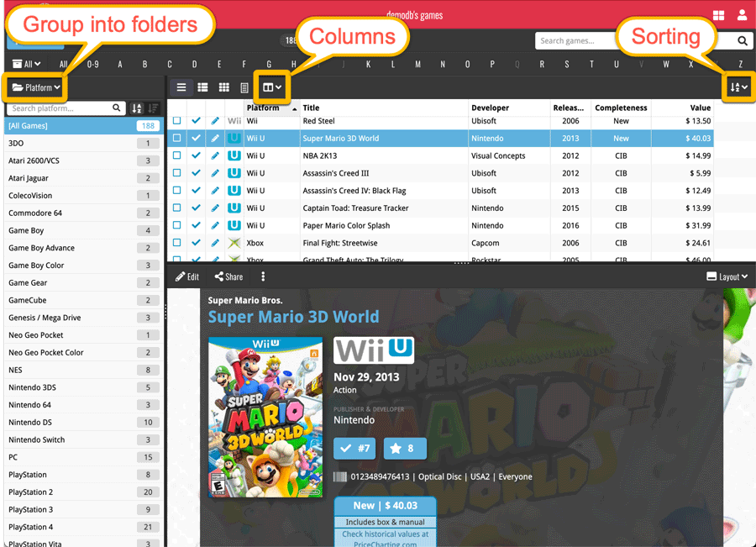Sort folders alphabetically in sidebar
Viewport: 756px width, 547px height.
pyautogui.click(x=137, y=108)
